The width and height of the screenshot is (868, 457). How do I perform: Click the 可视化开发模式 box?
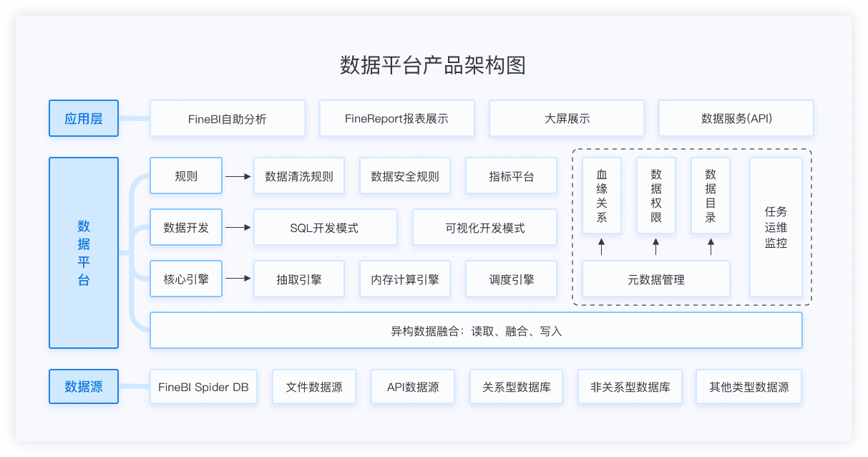(485, 227)
